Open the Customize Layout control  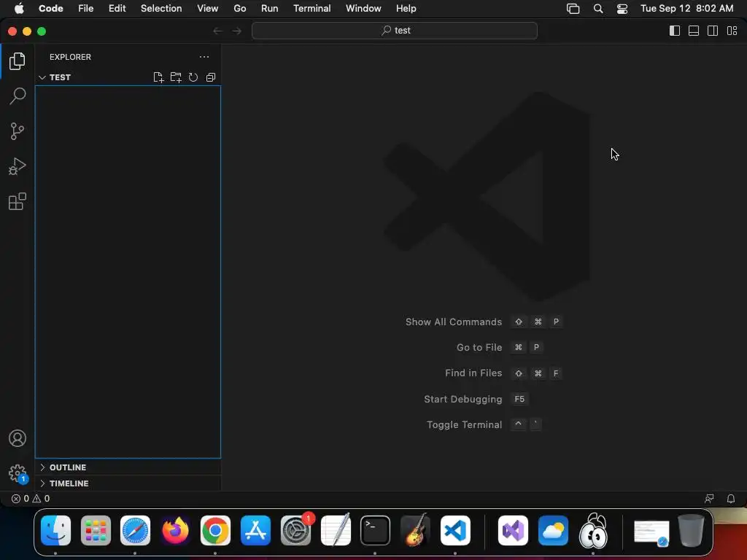[732, 31]
